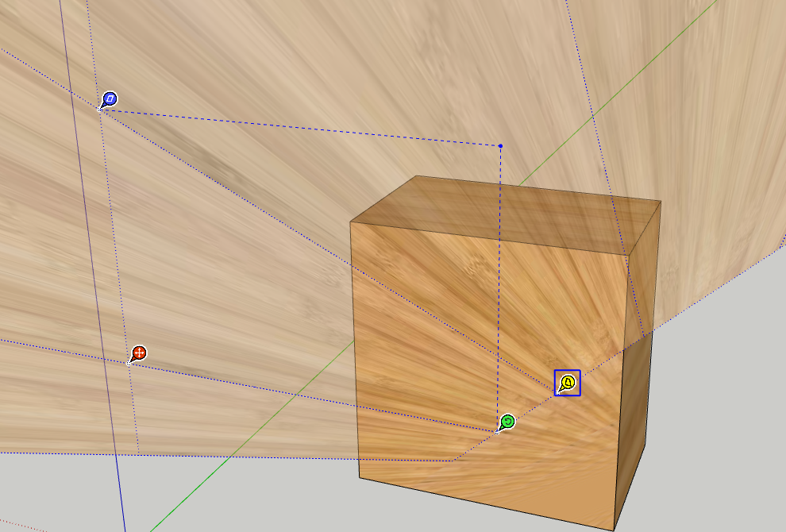The width and height of the screenshot is (786, 532).
Task: Click the top face of the wooden box
Action: point(507,214)
